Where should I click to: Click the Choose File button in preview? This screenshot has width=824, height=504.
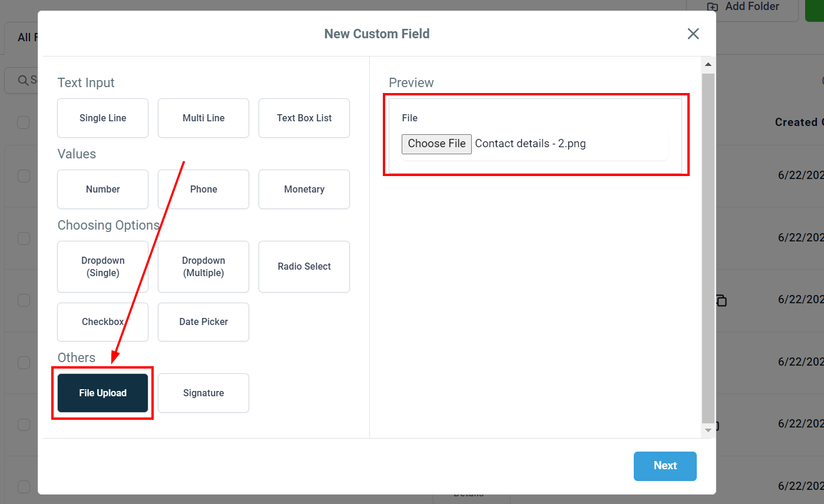point(436,144)
